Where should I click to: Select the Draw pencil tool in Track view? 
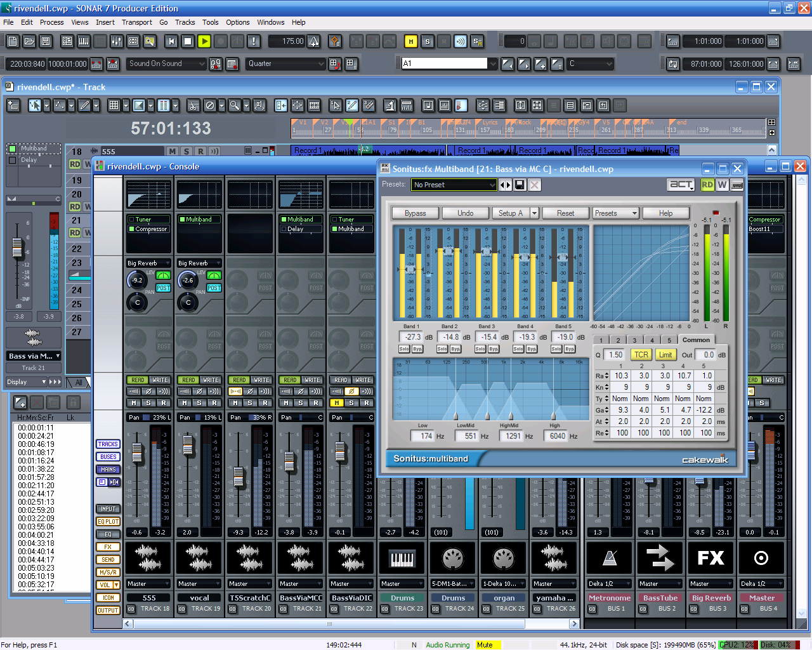[84, 105]
